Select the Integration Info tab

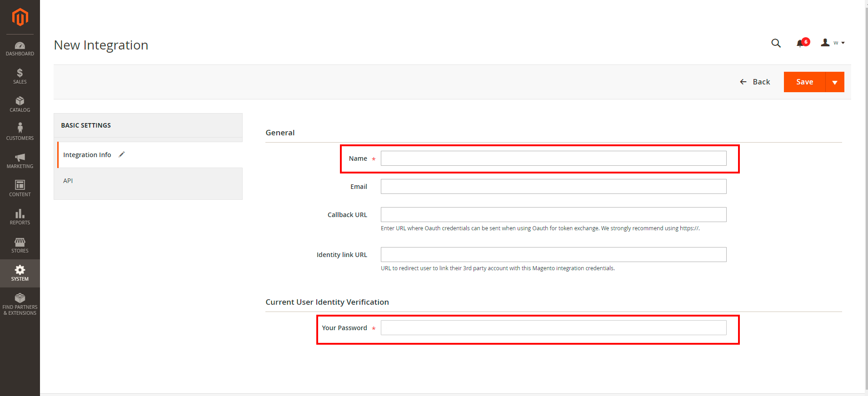[x=87, y=155]
